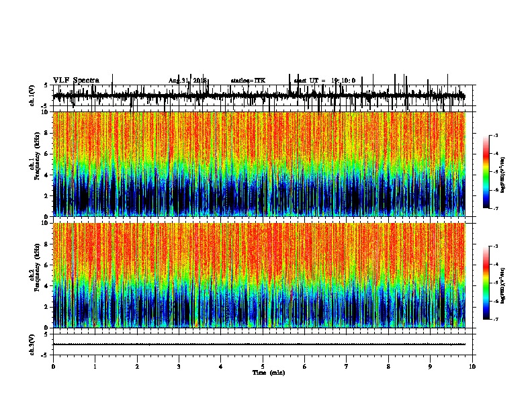The image size is (532, 411).
Task: Click time axis tick label '8'
Action: click(388, 367)
